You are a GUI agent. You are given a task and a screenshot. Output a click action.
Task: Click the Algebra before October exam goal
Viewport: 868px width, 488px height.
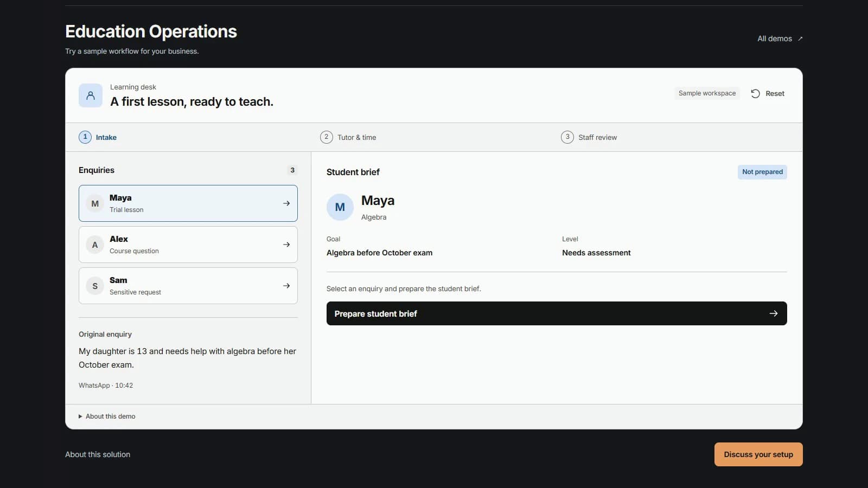tap(379, 253)
